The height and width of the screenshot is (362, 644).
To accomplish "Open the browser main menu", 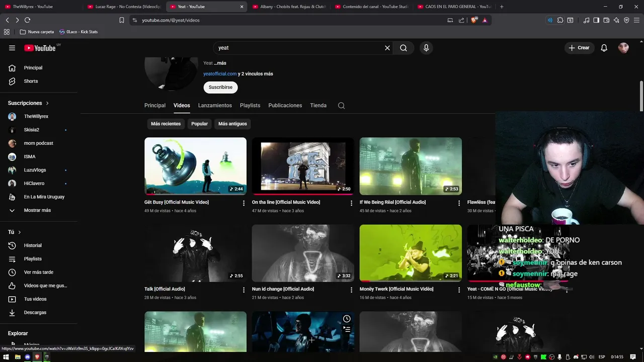I will pos(636,20).
